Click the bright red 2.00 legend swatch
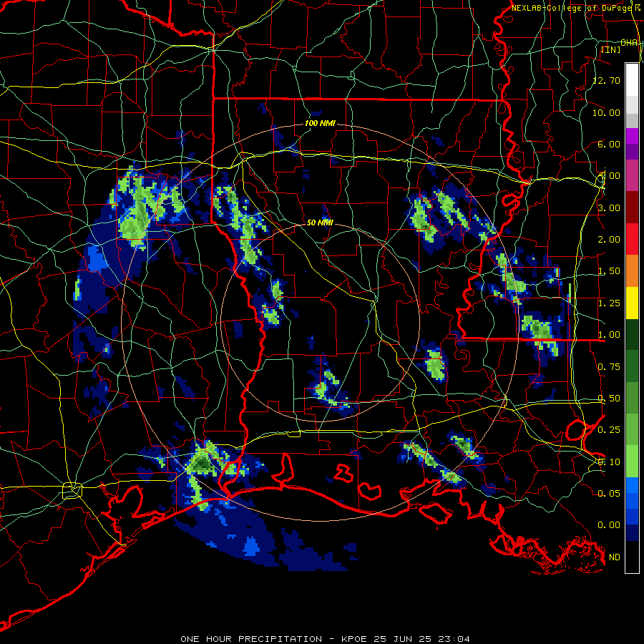Viewport: 644px width, 644px height. (632, 239)
